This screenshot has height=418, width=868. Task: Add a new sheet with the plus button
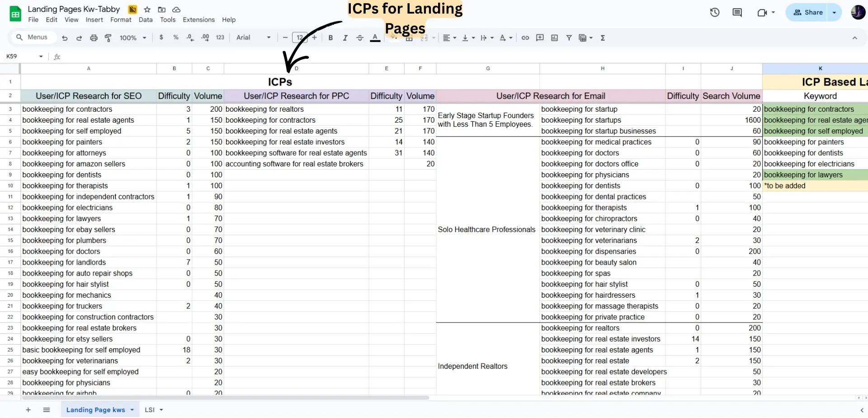point(28,410)
